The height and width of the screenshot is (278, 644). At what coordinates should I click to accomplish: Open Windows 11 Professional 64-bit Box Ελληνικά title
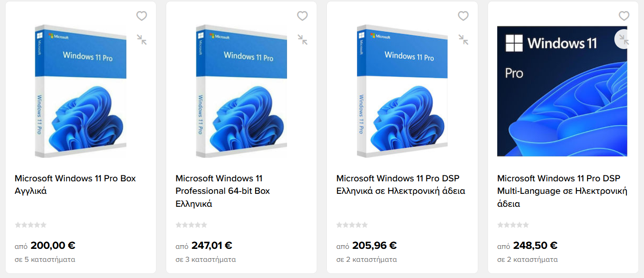coord(223,191)
